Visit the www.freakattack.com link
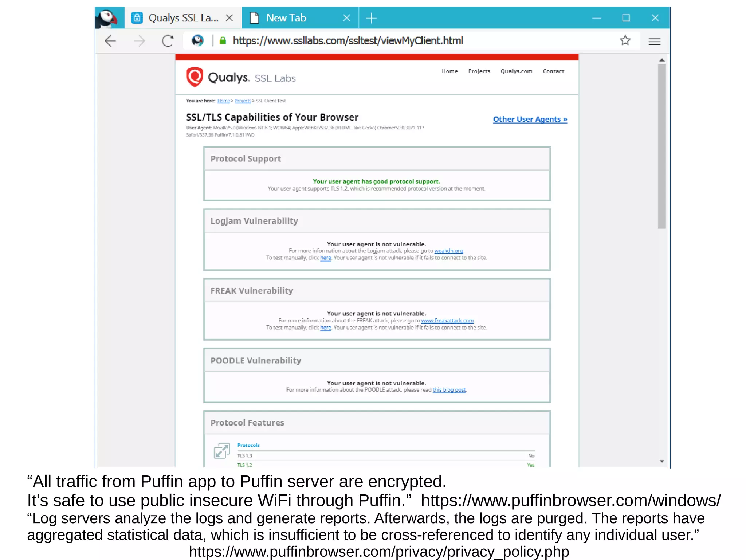746x560 pixels. click(447, 321)
